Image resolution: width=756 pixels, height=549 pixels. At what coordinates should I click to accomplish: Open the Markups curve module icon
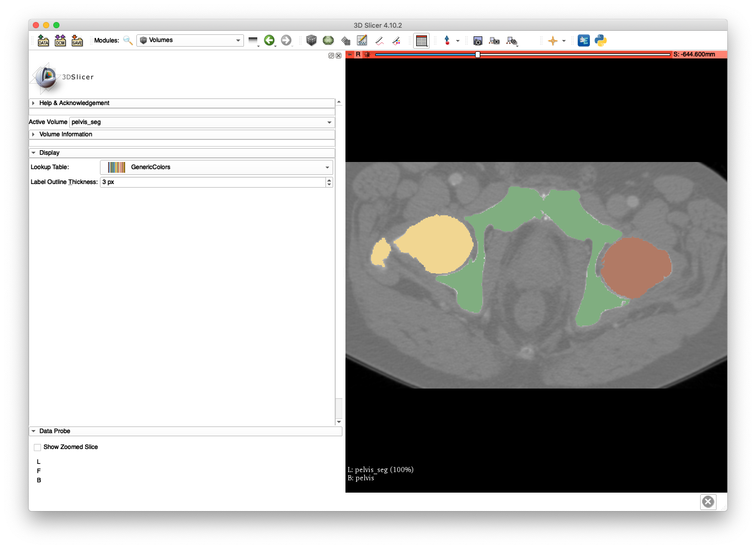(380, 41)
